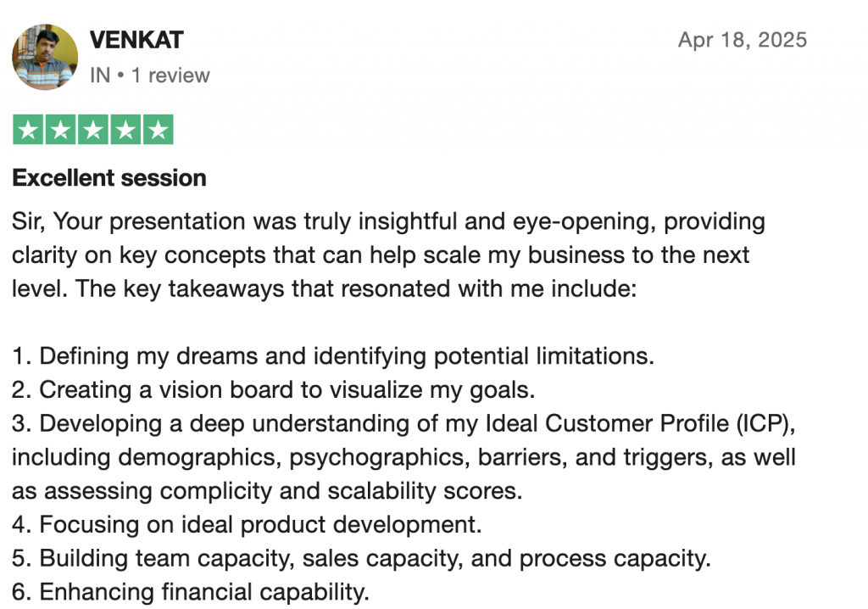
Task: Open VENKAT's profile photo
Action: 44,57
